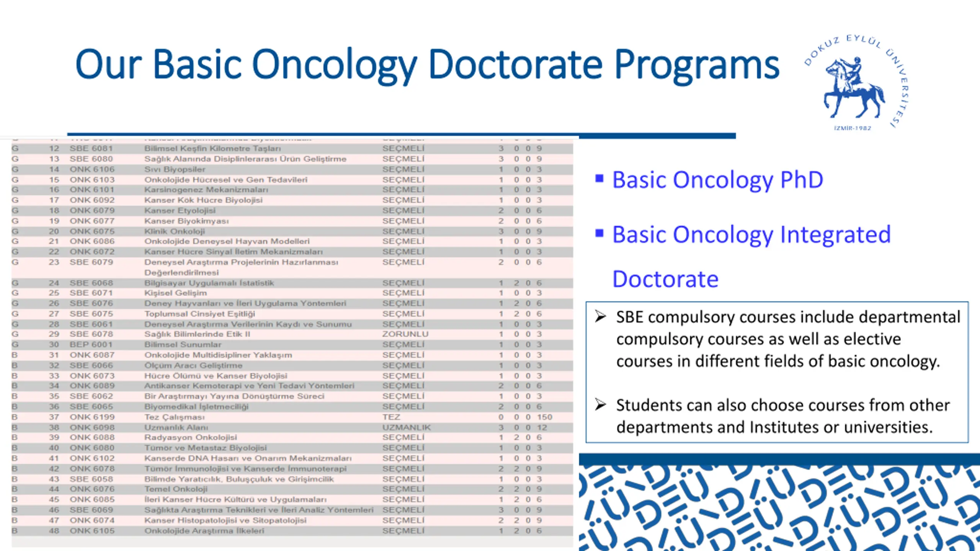Image resolution: width=980 pixels, height=551 pixels.
Task: Click the 'SBE compulsory courses include departmental' line
Action: click(788, 317)
